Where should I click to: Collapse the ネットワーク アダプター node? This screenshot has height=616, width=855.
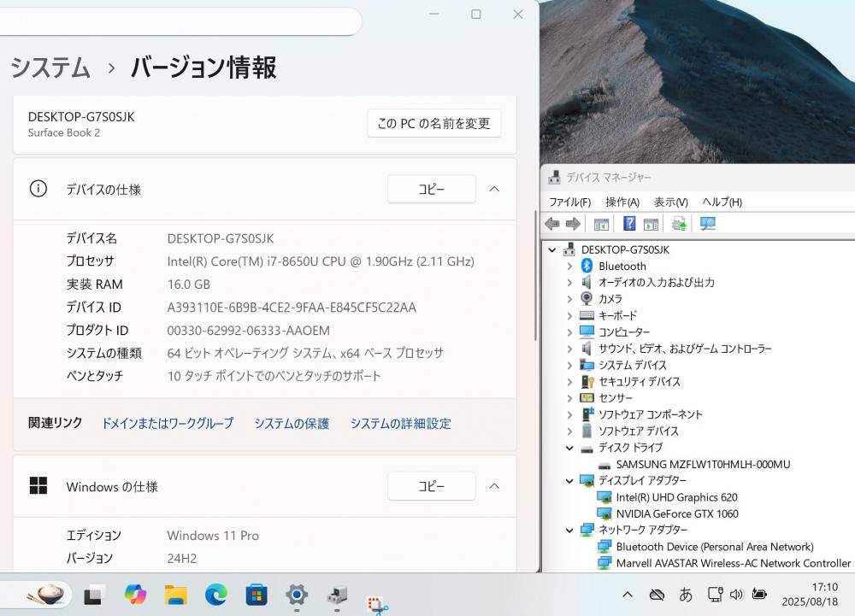[x=569, y=530]
